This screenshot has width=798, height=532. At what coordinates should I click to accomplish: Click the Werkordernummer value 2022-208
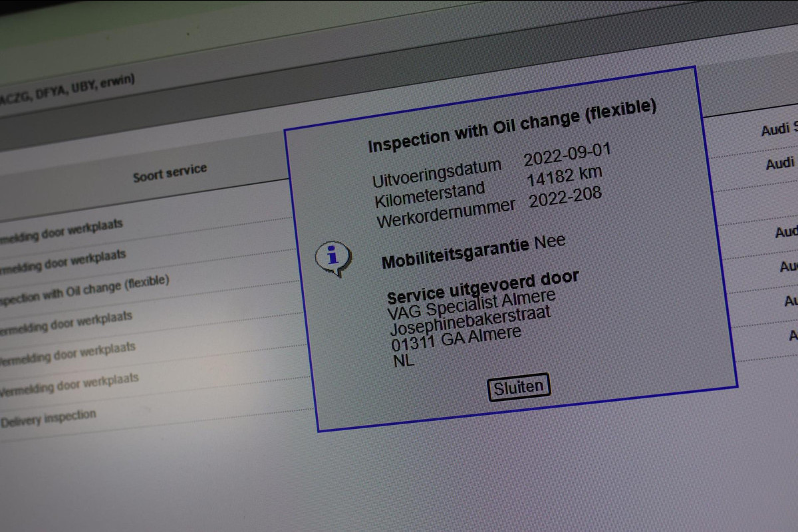point(565,197)
